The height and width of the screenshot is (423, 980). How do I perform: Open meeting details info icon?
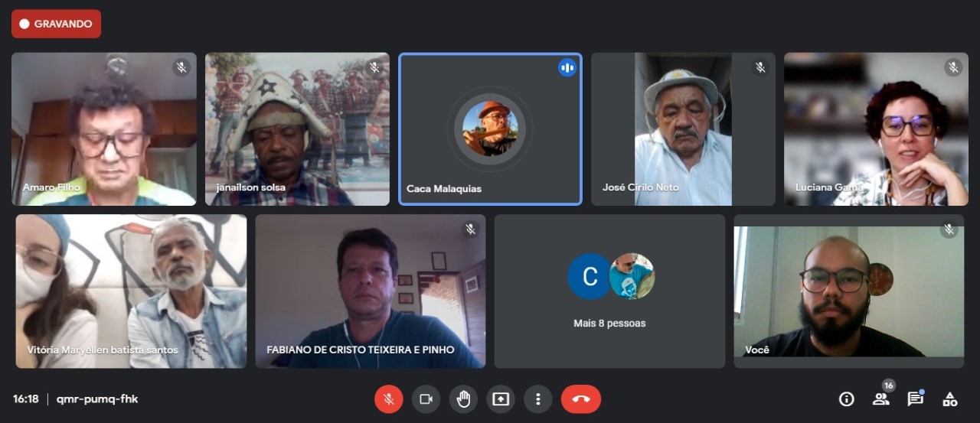click(846, 399)
